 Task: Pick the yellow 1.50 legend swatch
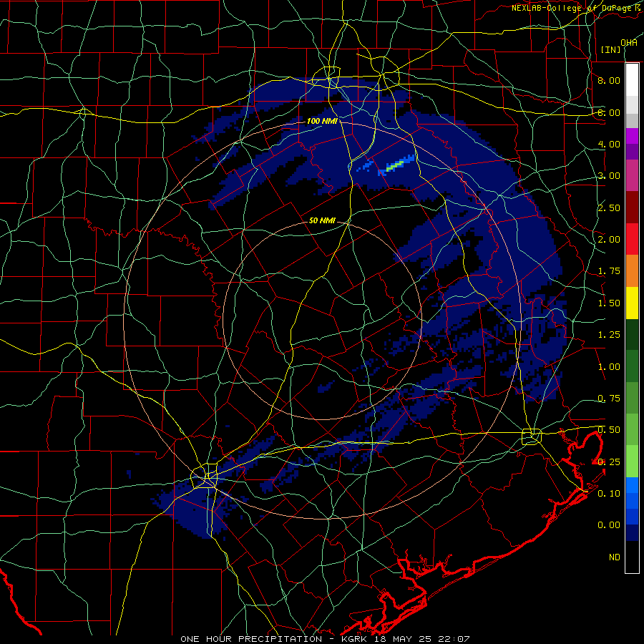pyautogui.click(x=632, y=303)
